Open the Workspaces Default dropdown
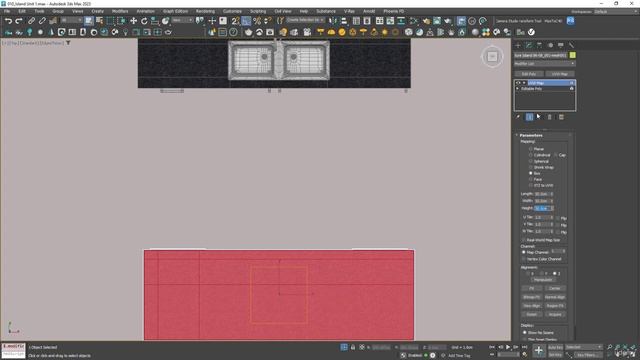640x360 pixels. 615,11
